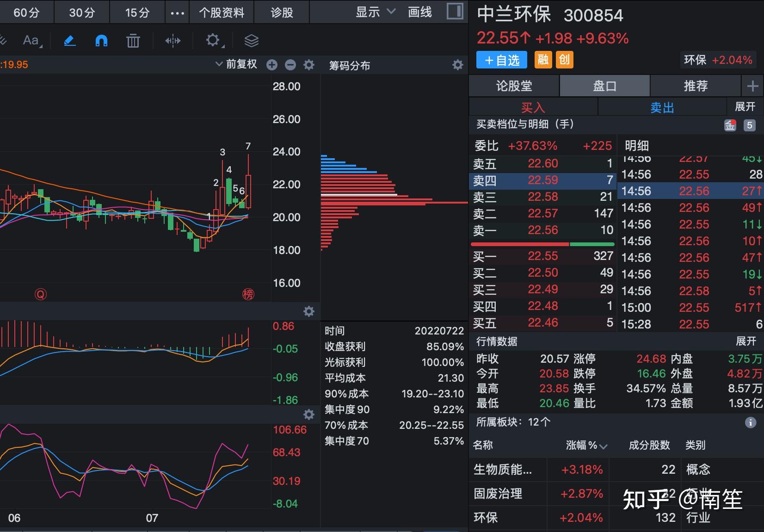Click the 买入 buy button

(x=533, y=107)
